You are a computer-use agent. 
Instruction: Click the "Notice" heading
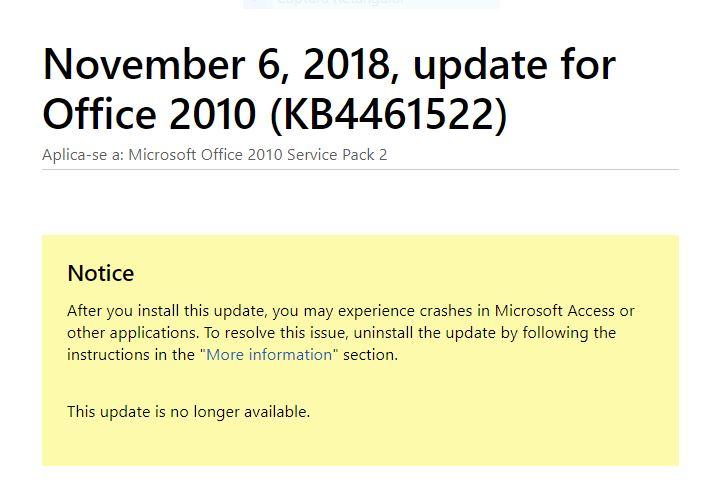(x=101, y=273)
